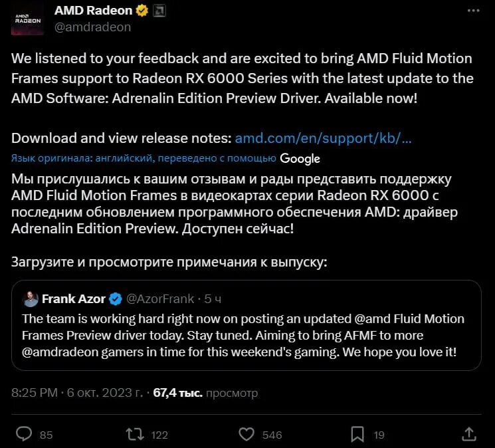Go to the @amdradeon handle
The height and width of the screenshot is (448, 495).
pos(92,27)
